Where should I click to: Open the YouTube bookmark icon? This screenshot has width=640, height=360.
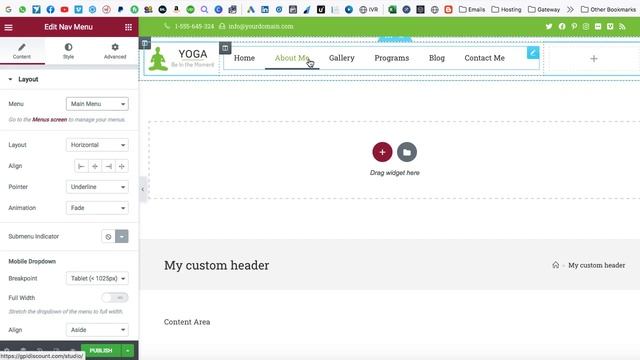tap(64, 9)
